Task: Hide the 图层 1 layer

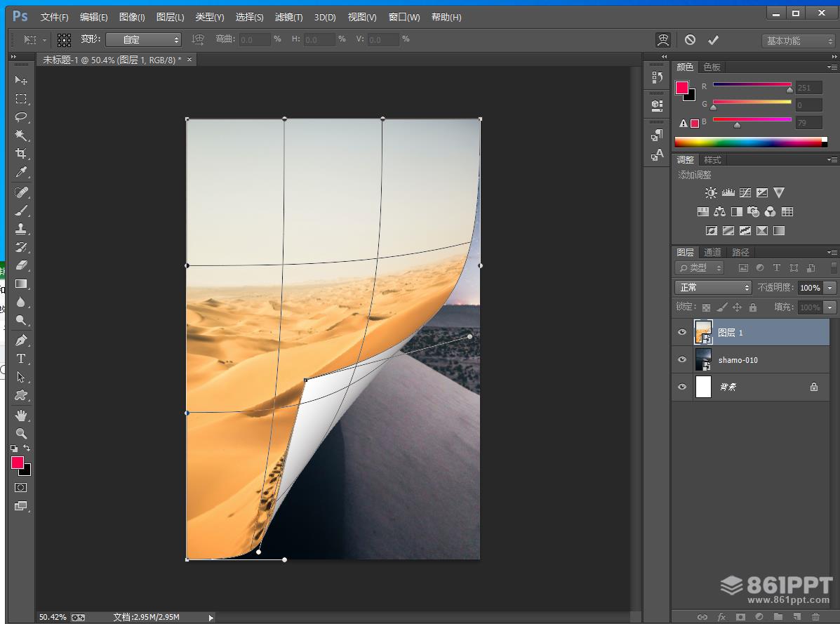Action: click(x=682, y=332)
